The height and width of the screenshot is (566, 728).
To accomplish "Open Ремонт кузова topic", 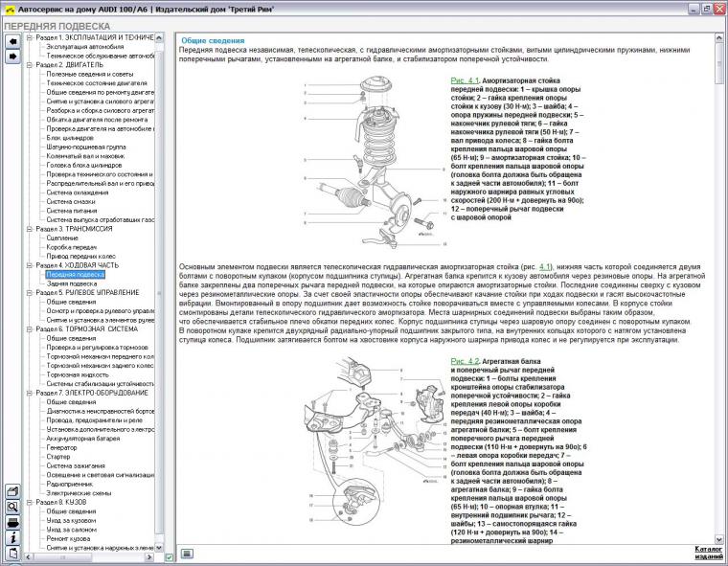I will click(x=68, y=538).
